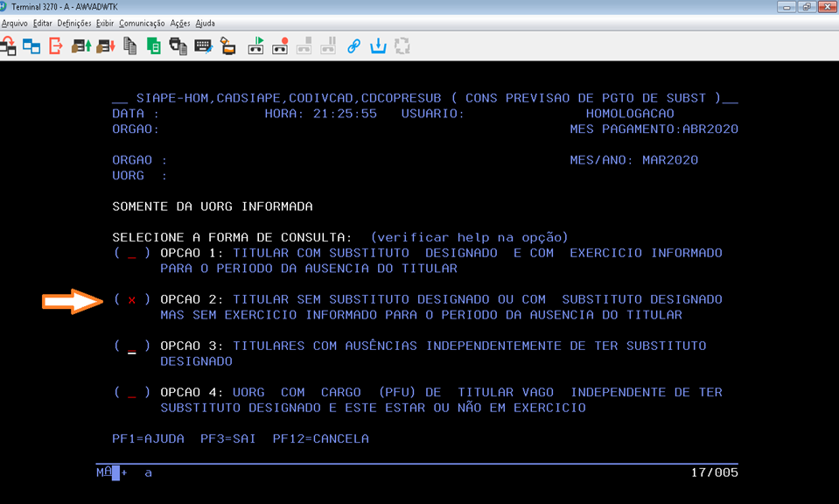Open the Ações menu
839x504 pixels.
pyautogui.click(x=180, y=23)
